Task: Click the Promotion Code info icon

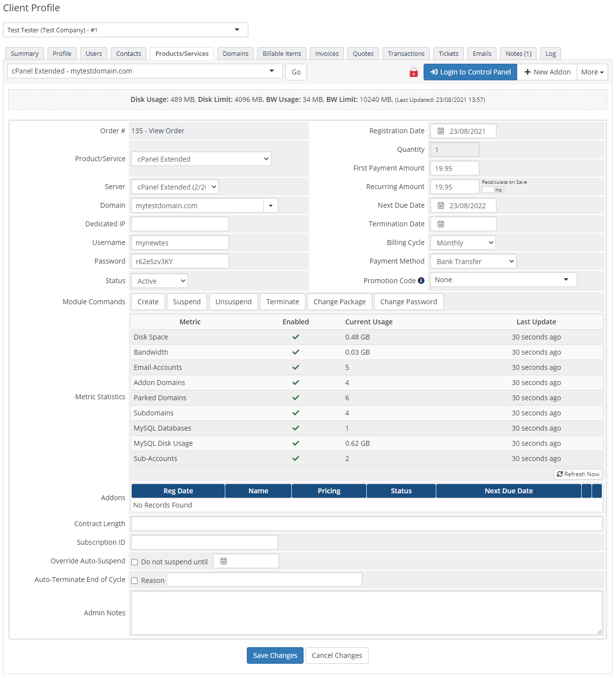Action: [x=421, y=280]
